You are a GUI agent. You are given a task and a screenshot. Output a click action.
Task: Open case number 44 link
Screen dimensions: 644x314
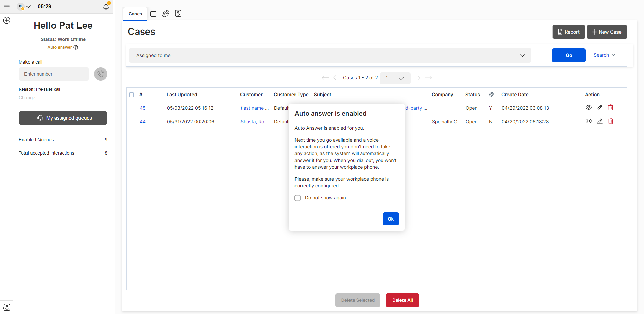[x=143, y=122]
